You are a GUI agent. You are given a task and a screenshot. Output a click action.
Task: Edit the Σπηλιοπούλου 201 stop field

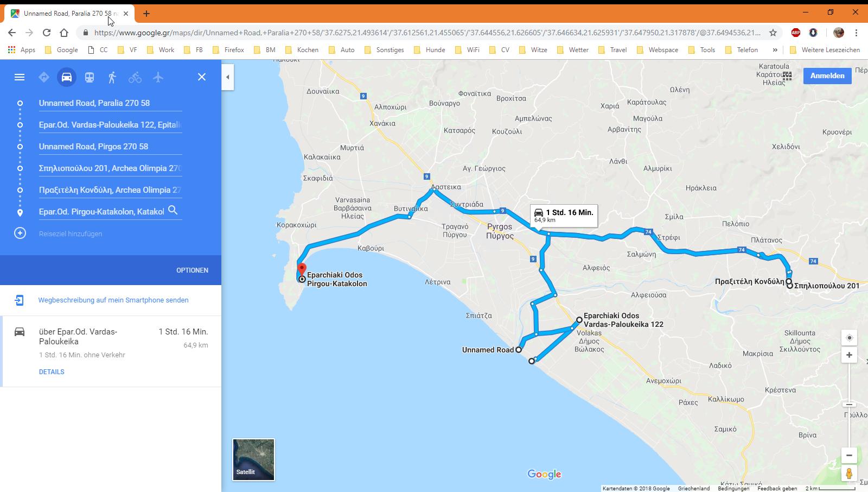click(x=110, y=168)
